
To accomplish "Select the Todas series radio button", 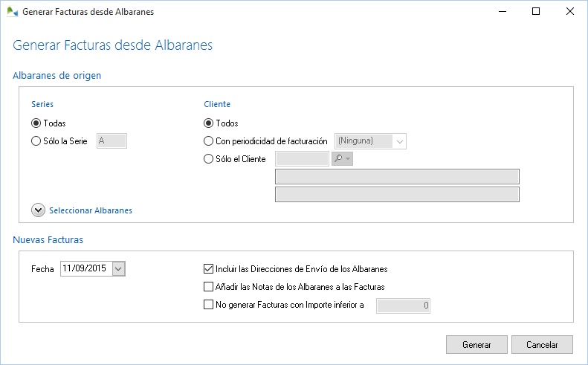I will tap(36, 123).
